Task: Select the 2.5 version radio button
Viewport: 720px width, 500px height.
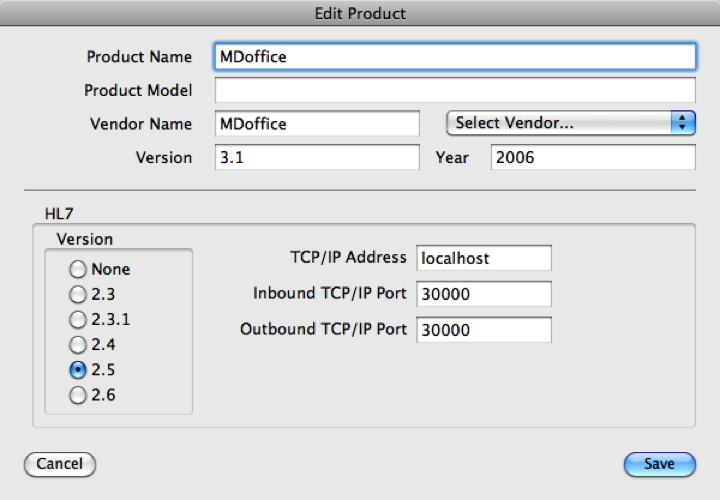Action: point(77,369)
